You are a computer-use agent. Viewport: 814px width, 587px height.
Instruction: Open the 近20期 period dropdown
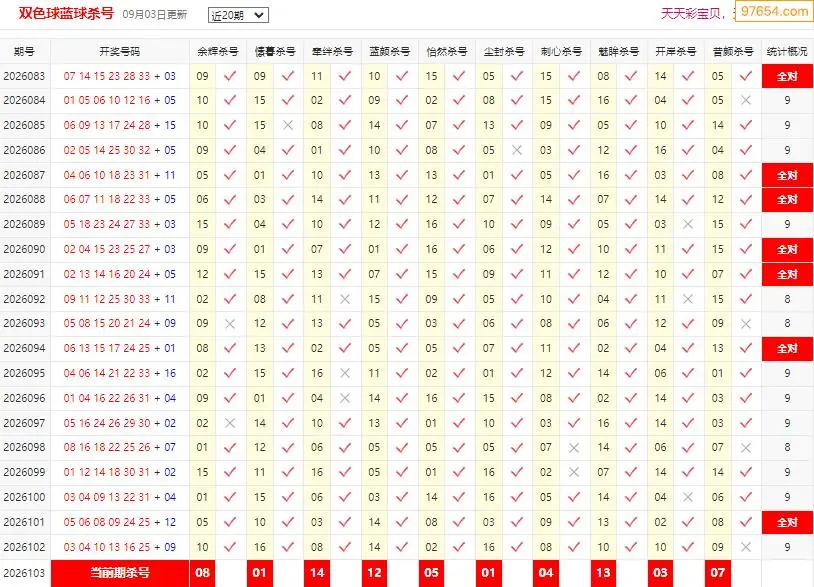(x=238, y=15)
